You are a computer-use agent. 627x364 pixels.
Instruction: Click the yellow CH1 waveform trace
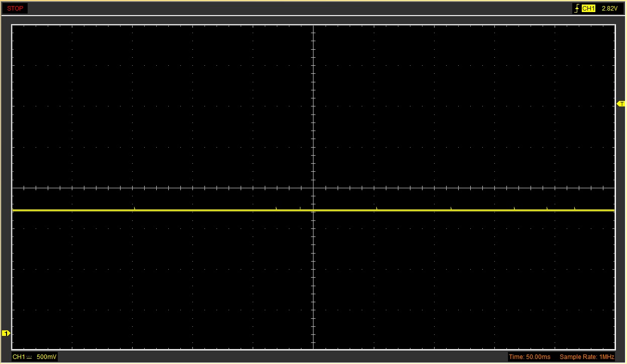point(313,210)
